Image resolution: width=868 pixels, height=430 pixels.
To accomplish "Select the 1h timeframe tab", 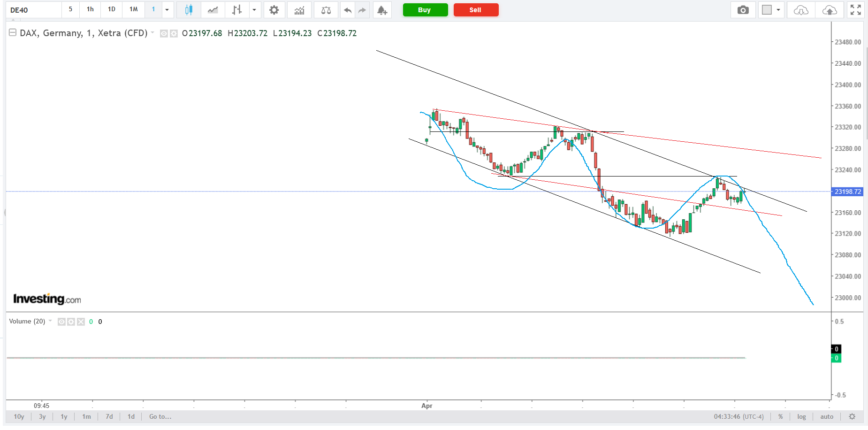I will [90, 9].
